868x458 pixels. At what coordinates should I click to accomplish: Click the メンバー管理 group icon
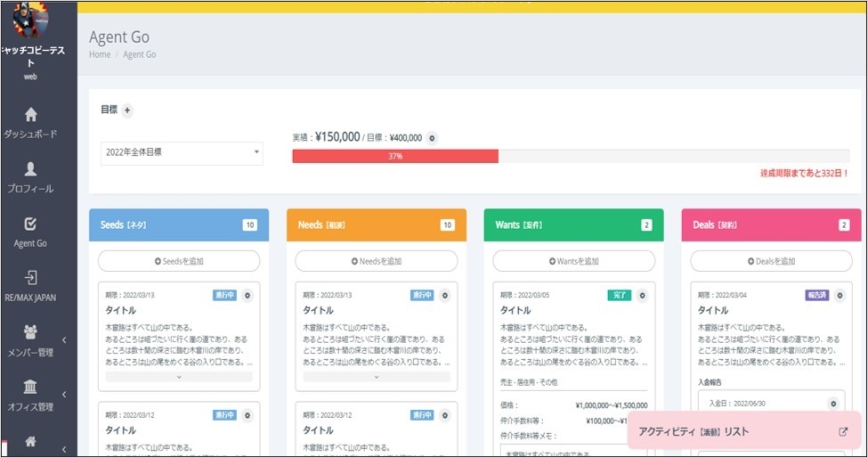point(30,332)
